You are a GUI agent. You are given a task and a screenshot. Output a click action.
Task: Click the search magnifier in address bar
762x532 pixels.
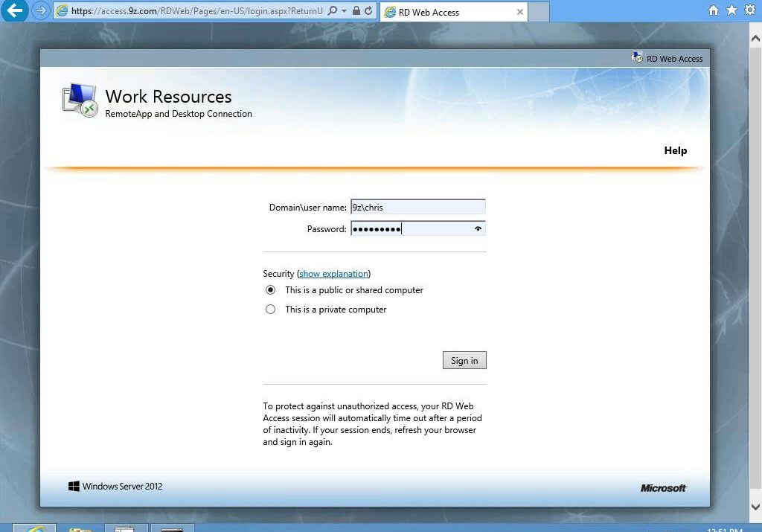pyautogui.click(x=333, y=11)
